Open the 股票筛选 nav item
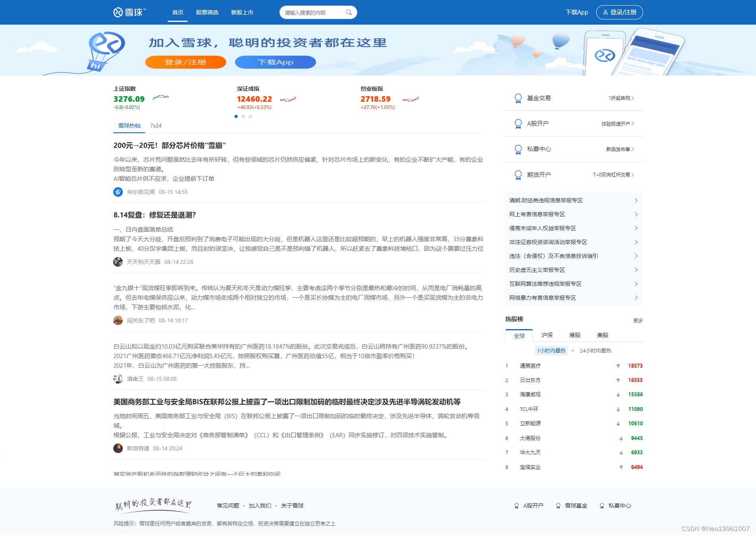 pyautogui.click(x=207, y=12)
